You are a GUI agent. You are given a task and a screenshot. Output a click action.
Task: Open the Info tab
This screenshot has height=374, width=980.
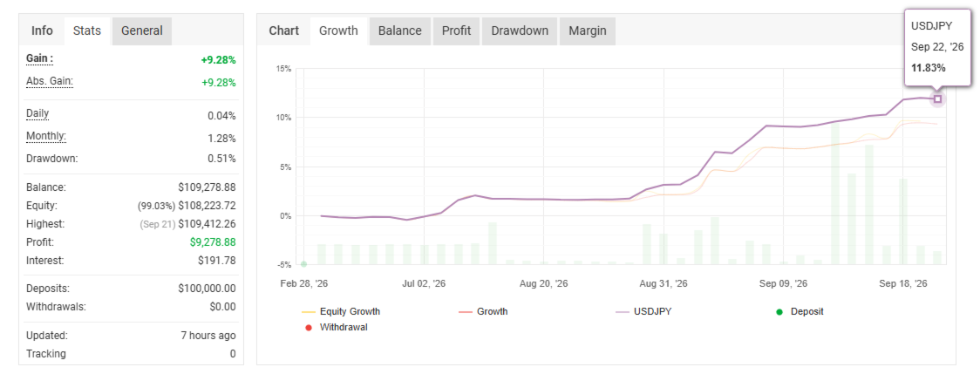pyautogui.click(x=43, y=31)
